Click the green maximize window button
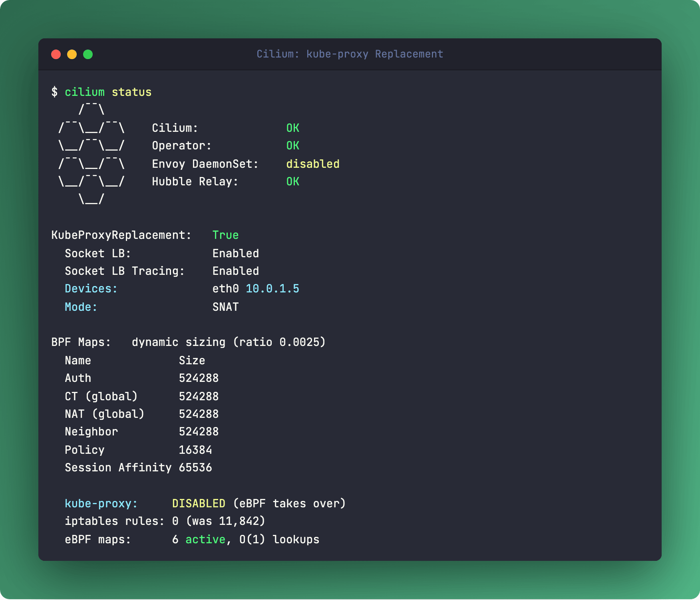700x600 pixels. pyautogui.click(x=88, y=54)
